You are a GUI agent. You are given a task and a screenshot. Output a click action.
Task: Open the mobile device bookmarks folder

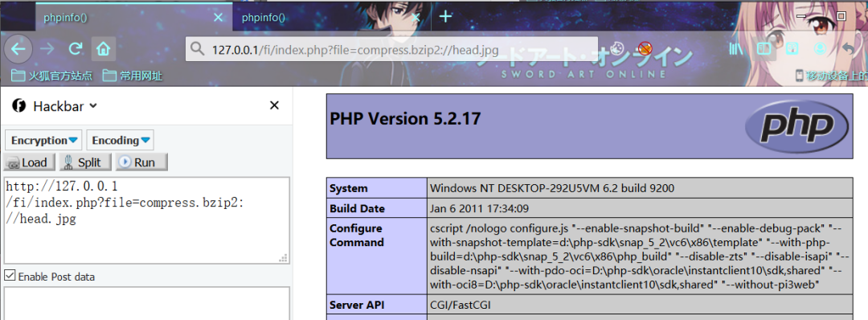[x=831, y=76]
